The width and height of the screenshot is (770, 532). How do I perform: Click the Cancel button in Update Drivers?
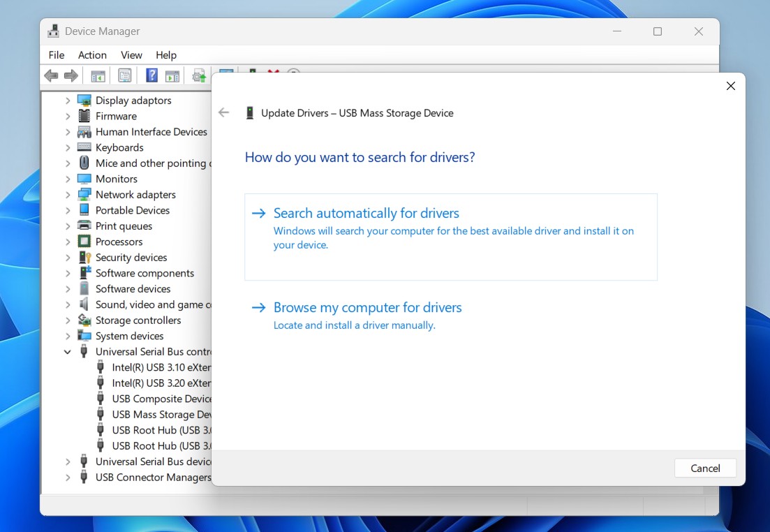click(705, 468)
